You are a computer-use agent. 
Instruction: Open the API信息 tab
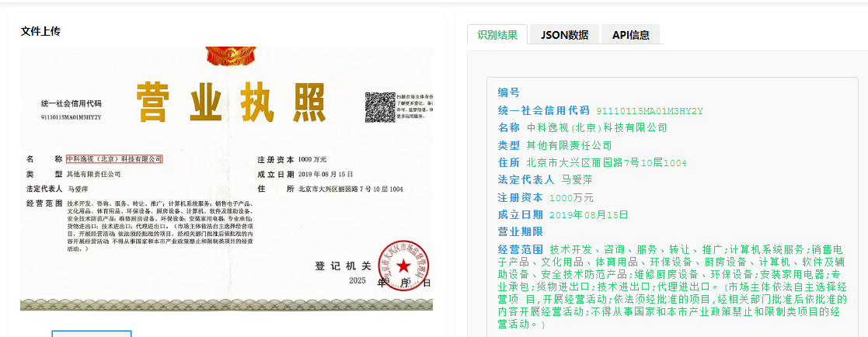(x=630, y=34)
